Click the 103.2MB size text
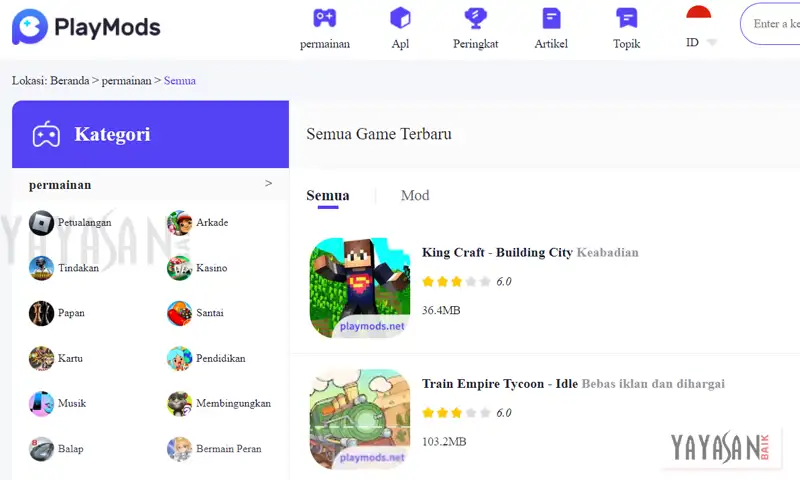 (444, 442)
